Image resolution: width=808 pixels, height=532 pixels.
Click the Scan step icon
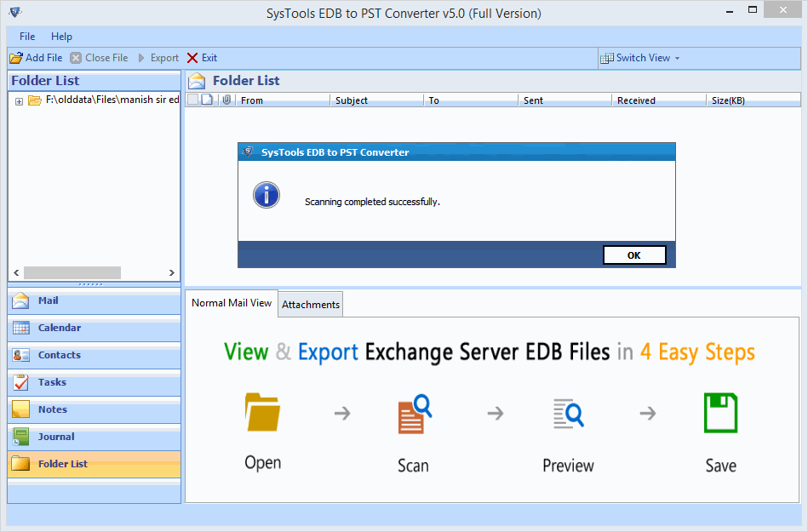[415, 414]
